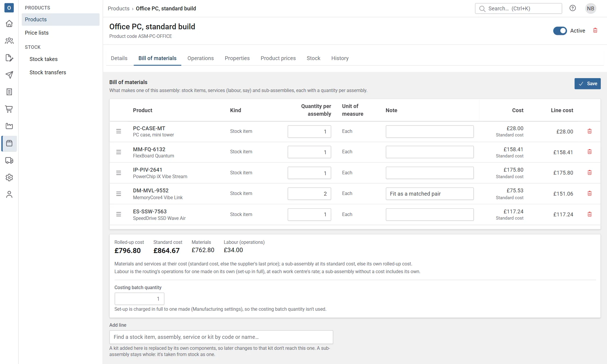This screenshot has width=607, height=364.
Task: Open Price lists in the side menu
Action: (60, 33)
